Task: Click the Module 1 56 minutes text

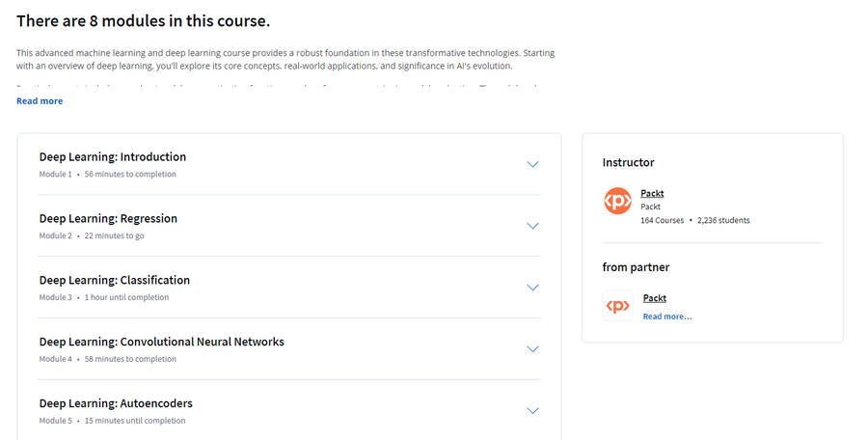Action: [107, 174]
